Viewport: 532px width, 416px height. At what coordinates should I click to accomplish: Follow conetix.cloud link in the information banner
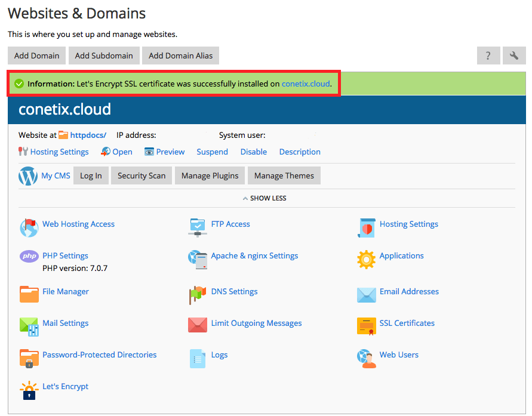306,84
